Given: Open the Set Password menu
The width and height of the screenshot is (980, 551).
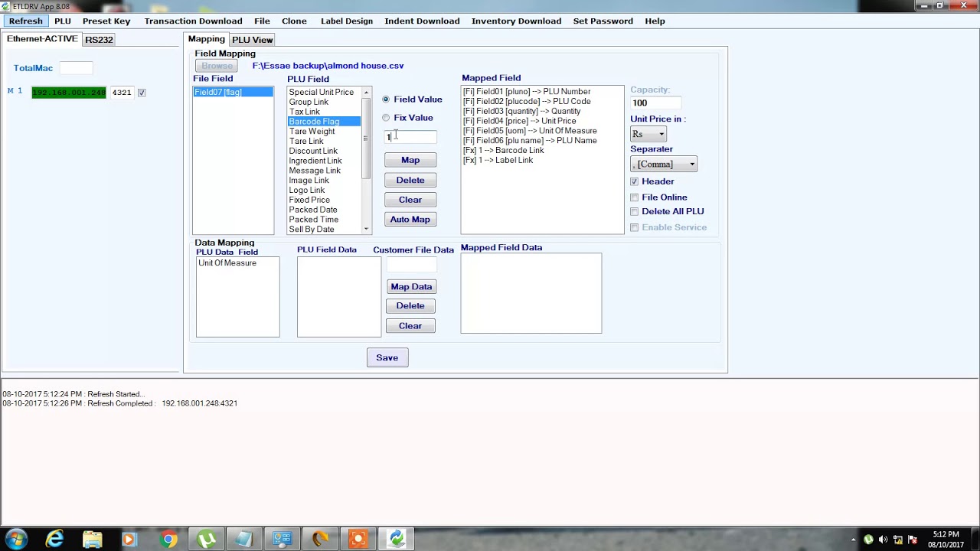Looking at the screenshot, I should [x=603, y=21].
